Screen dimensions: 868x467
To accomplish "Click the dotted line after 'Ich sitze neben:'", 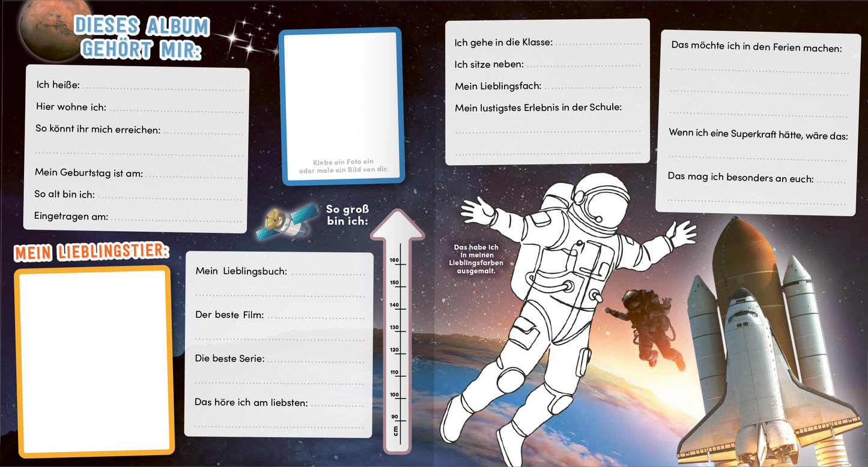I will click(584, 67).
